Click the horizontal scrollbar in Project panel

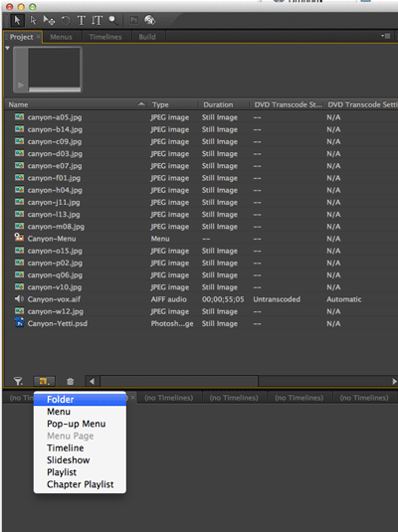click(179, 382)
